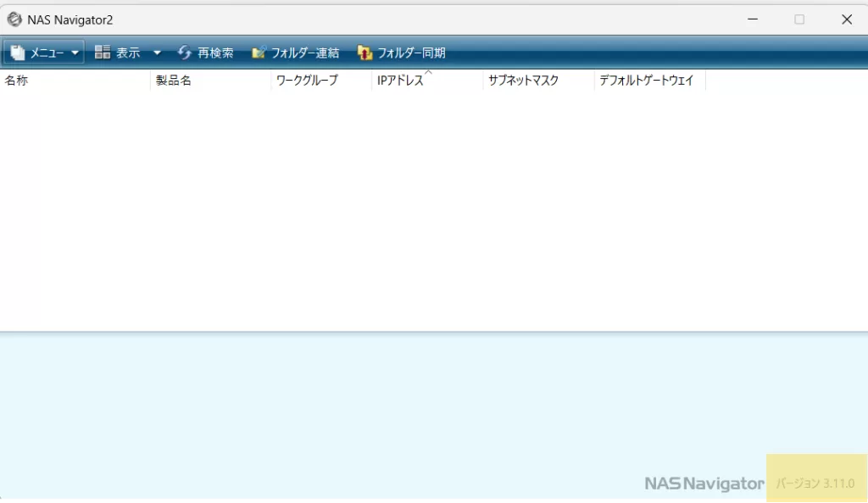Expand the 表示 dropdown arrow

(157, 52)
